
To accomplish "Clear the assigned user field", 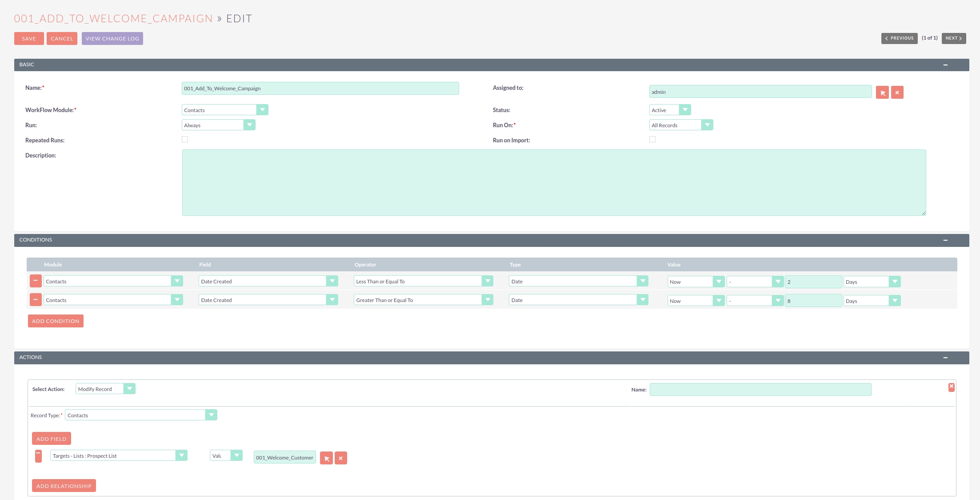I will (897, 93).
